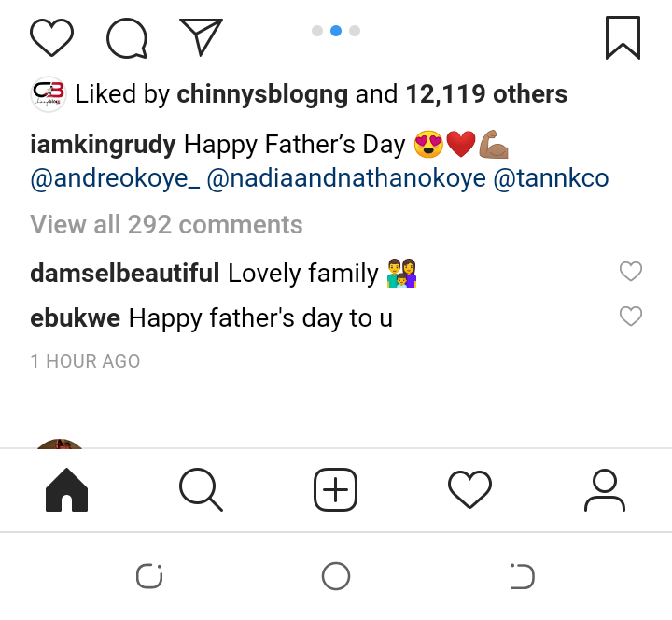Expand View all 292 comments
Image resolution: width=672 pixels, height=620 pixels.
point(166,225)
